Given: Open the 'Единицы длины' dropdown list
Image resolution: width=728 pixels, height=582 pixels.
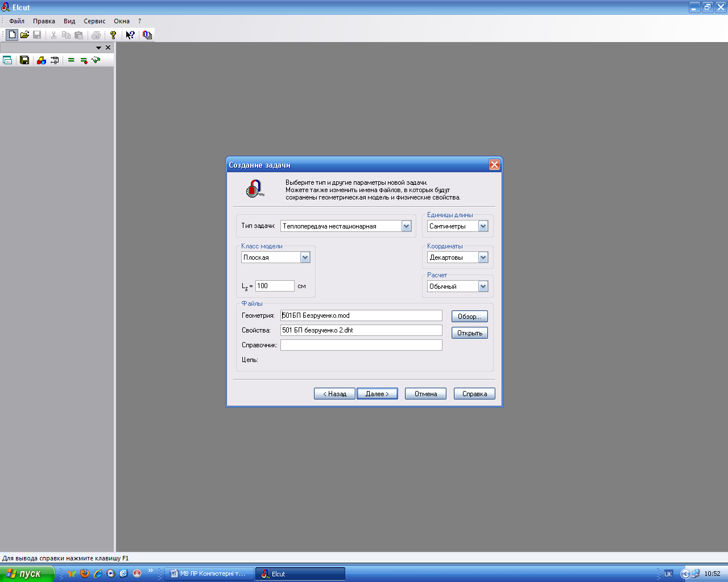Looking at the screenshot, I should (483, 226).
